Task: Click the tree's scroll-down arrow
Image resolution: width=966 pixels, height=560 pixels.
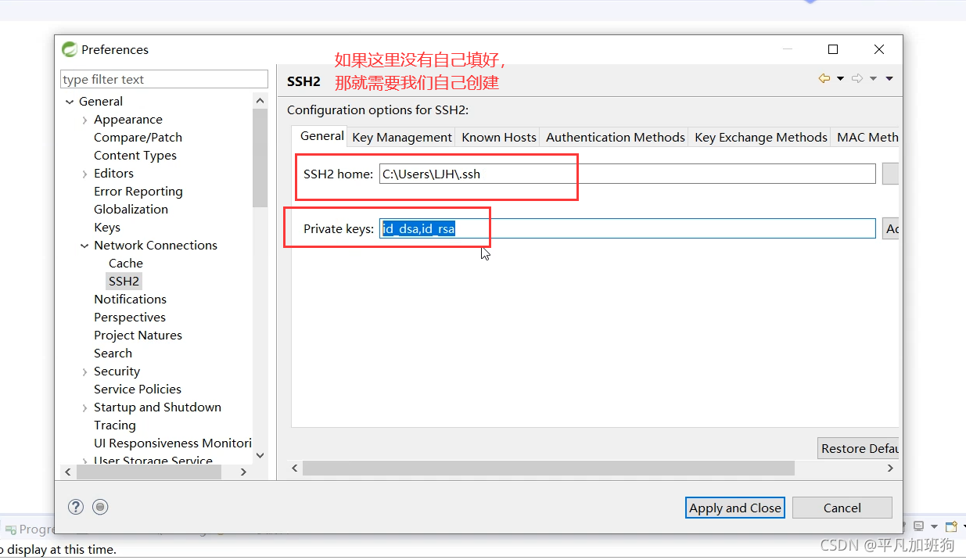Action: click(260, 455)
